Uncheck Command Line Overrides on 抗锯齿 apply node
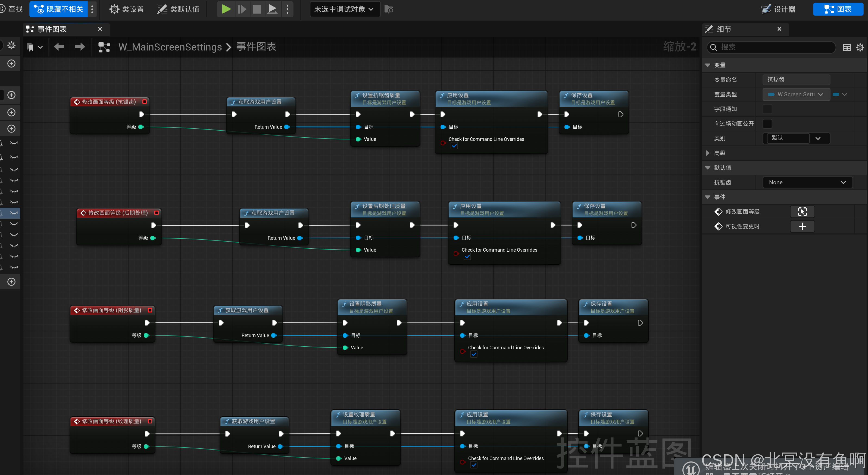 click(x=454, y=146)
